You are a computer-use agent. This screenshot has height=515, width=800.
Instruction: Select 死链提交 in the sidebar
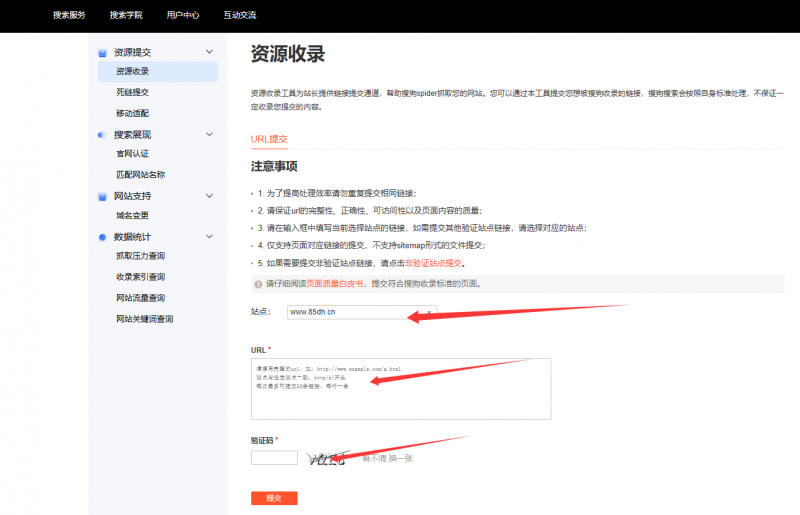[132, 92]
